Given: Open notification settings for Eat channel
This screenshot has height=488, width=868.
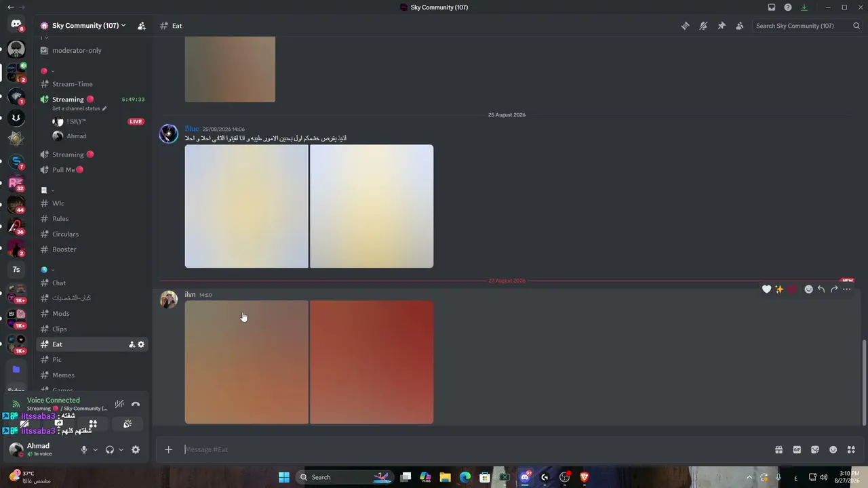Looking at the screenshot, I should click(x=703, y=26).
